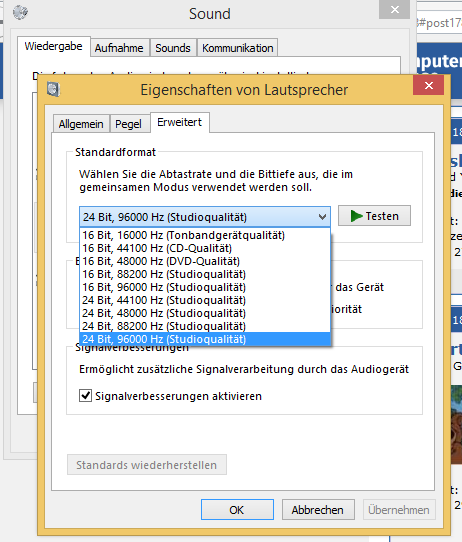The height and width of the screenshot is (542, 462).
Task: Open the Pegel tab
Action: click(129, 124)
